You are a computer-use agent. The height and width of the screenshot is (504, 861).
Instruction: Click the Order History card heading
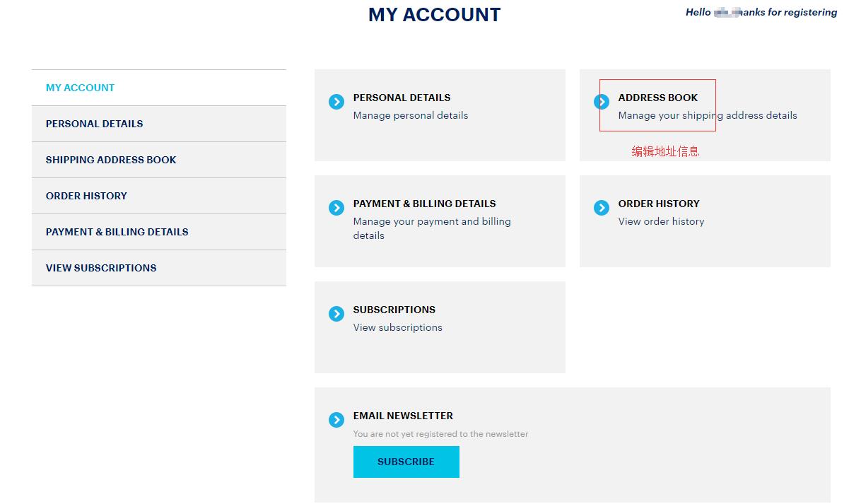click(x=658, y=204)
